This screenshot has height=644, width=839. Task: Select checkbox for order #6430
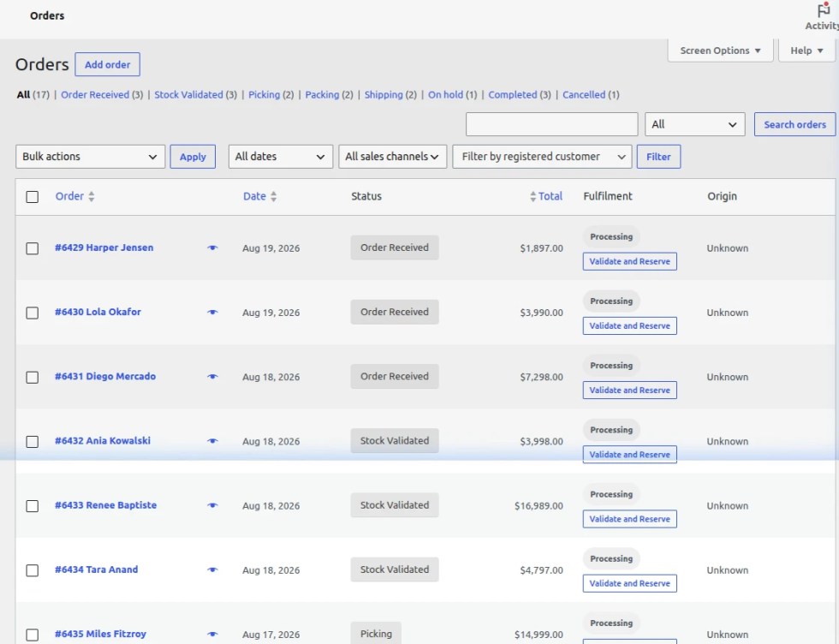[33, 313]
